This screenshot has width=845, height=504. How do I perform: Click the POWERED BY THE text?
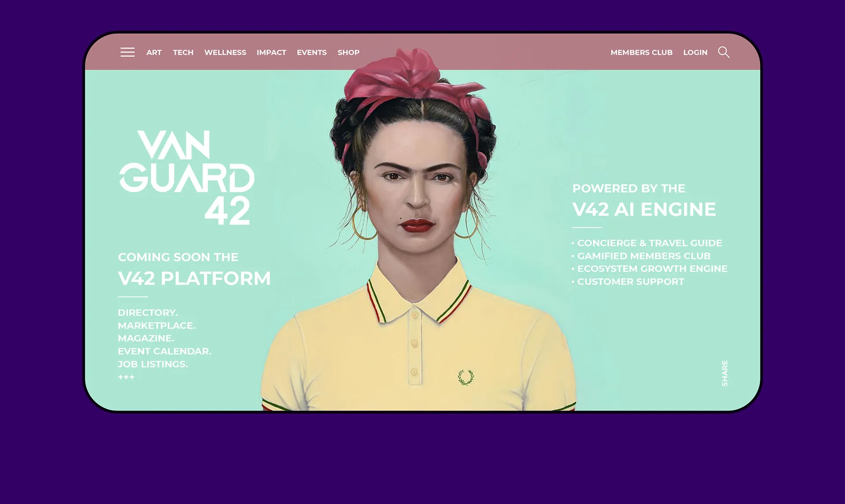pyautogui.click(x=629, y=188)
